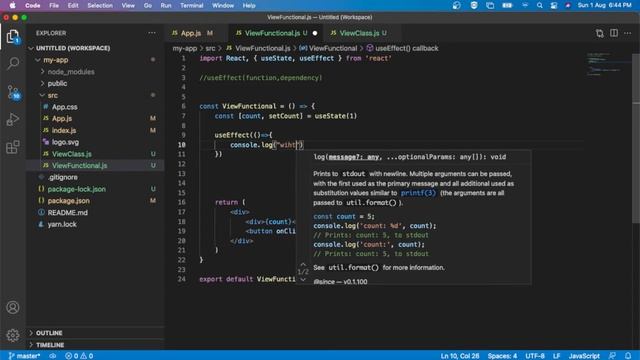Open Control Center in macOS menu bar
The height and width of the screenshot is (360, 640).
553,6
